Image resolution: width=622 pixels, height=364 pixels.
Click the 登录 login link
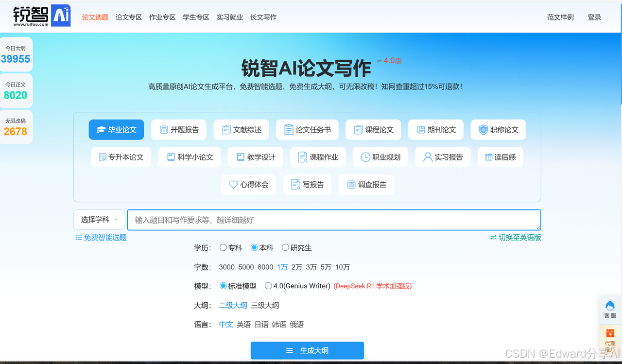tap(594, 17)
